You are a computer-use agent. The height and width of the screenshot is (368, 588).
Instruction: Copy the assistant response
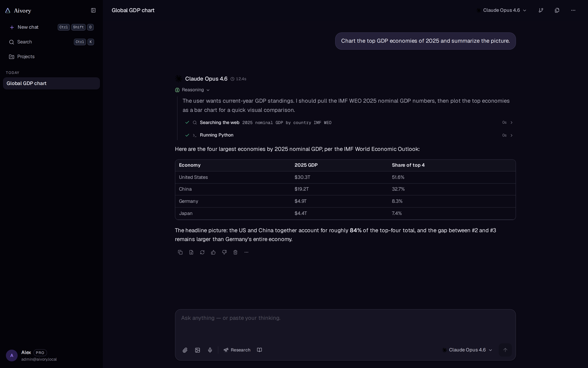click(180, 252)
